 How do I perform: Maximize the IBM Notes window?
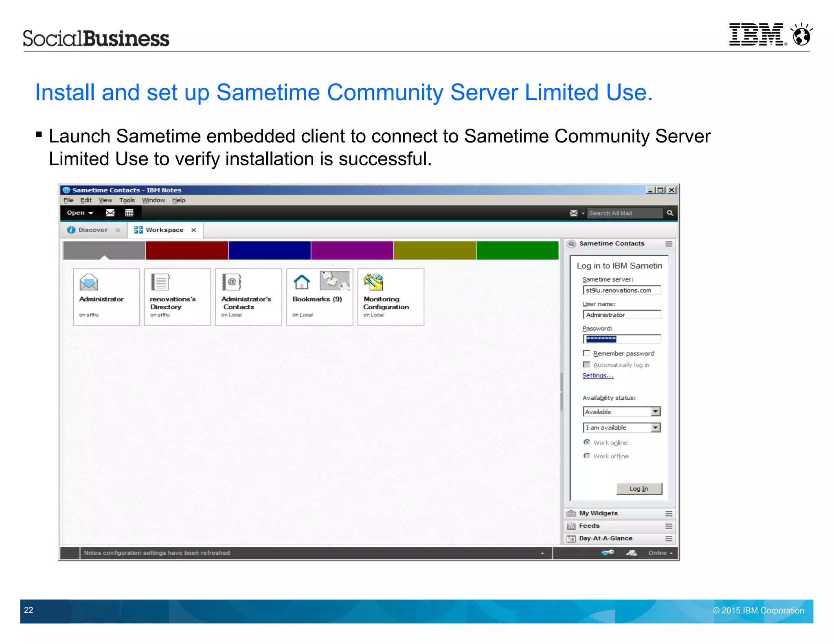pyautogui.click(x=661, y=190)
